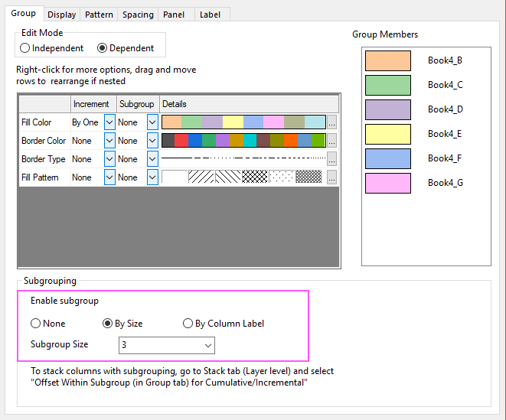The width and height of the screenshot is (506, 420).
Task: Open the Border Color Subgroup dropdown
Action: (152, 141)
